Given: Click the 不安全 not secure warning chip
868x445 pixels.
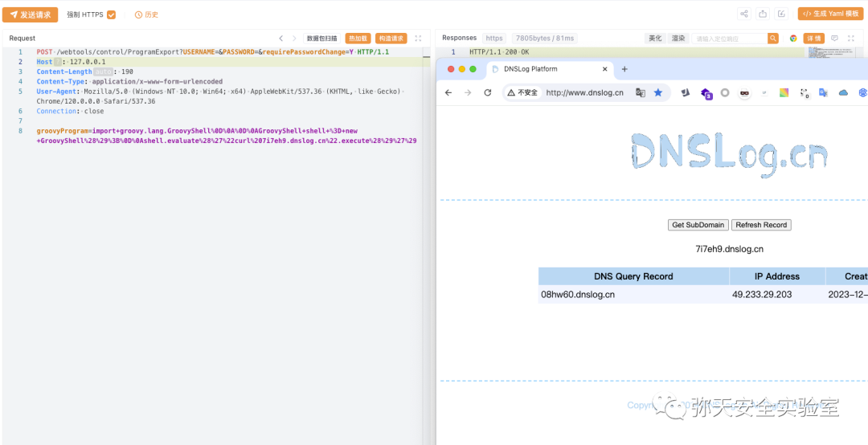Looking at the screenshot, I should [x=522, y=92].
